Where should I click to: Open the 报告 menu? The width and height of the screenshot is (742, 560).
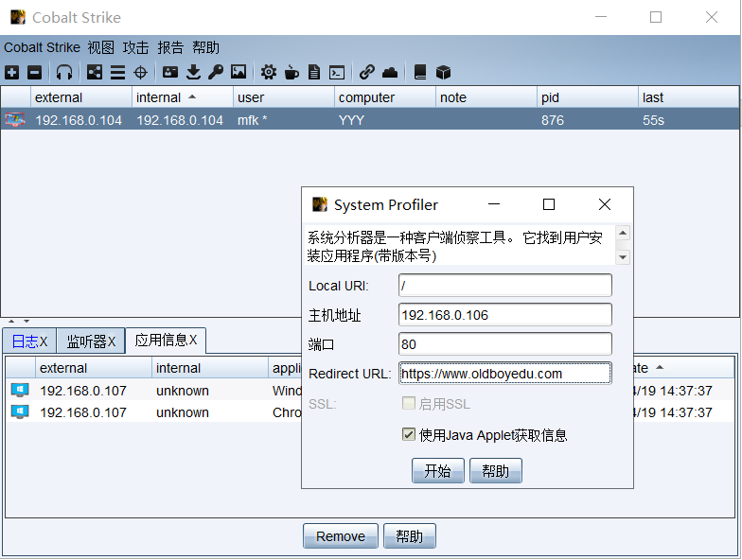(170, 47)
